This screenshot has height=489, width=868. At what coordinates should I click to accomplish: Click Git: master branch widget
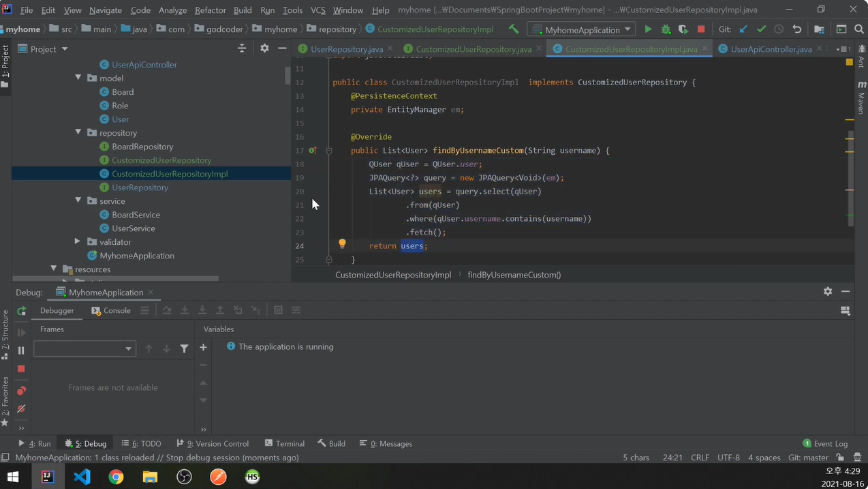pos(808,458)
